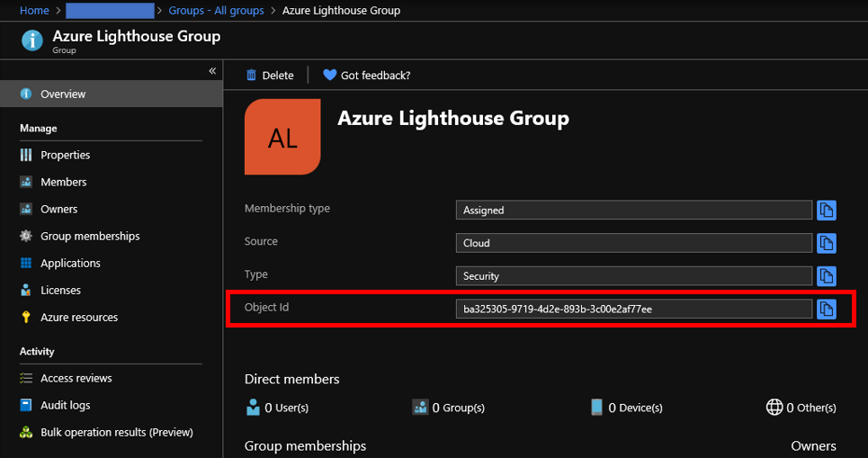Screen dimensions: 868x458
Task: Click the heart feedback icon
Action: tap(330, 75)
